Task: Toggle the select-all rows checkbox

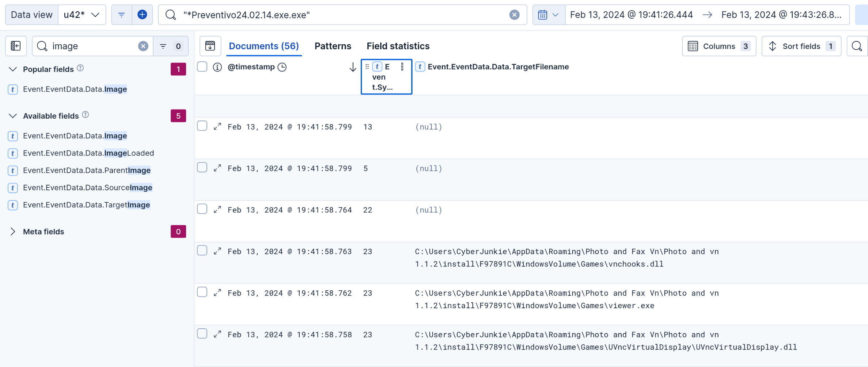Action: pos(202,67)
